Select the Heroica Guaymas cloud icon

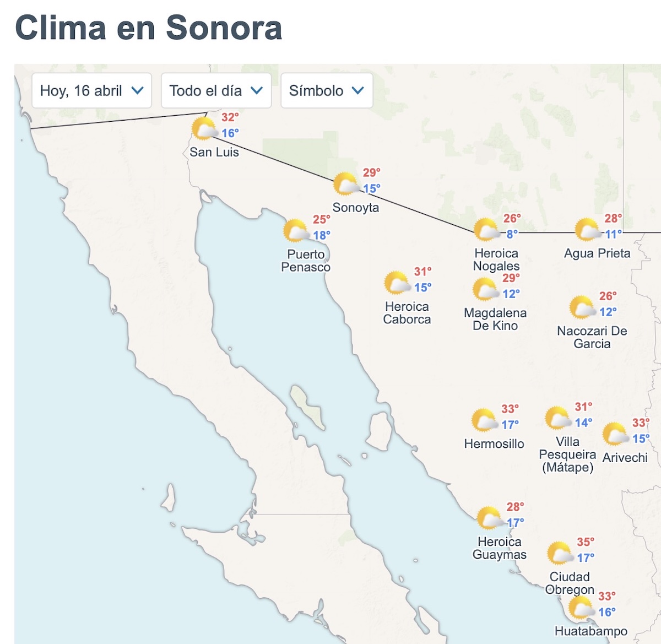click(x=489, y=518)
